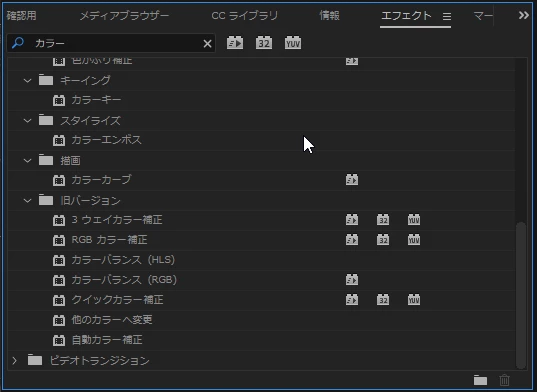Click YUV badge on クイックカラー補正 row
The height and width of the screenshot is (392, 537).
click(x=414, y=300)
